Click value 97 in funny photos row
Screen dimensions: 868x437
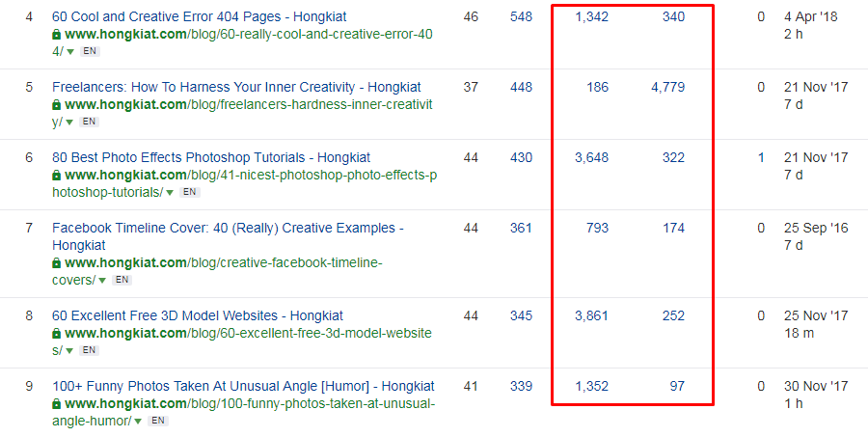678,386
